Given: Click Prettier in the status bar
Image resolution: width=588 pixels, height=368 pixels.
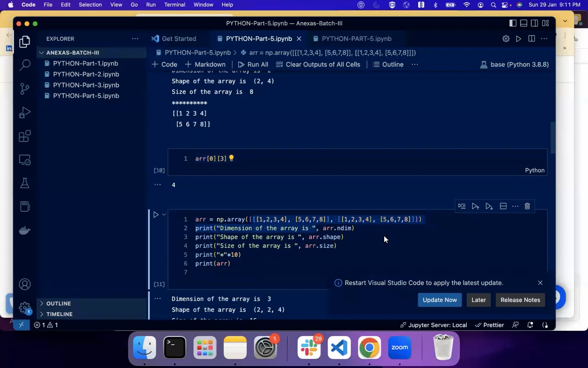Looking at the screenshot, I should (490, 325).
